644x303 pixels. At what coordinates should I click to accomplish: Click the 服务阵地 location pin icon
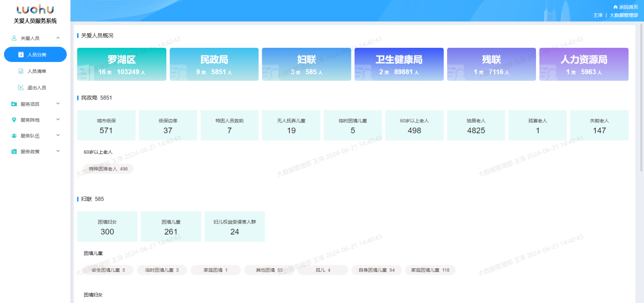point(14,120)
